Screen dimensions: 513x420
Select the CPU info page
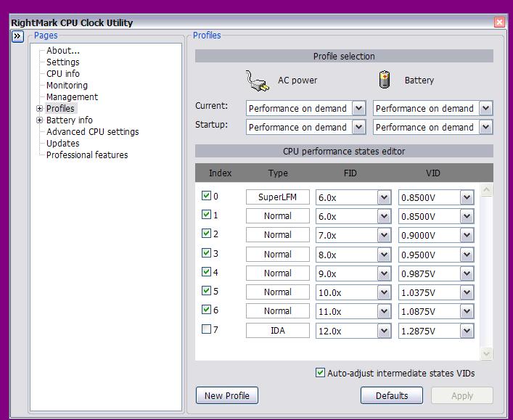point(63,73)
